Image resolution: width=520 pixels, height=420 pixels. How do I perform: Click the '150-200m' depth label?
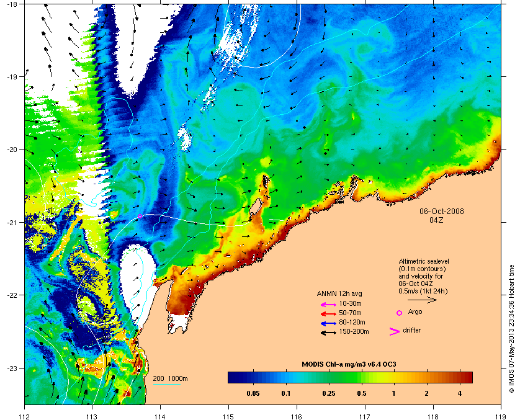click(354, 331)
